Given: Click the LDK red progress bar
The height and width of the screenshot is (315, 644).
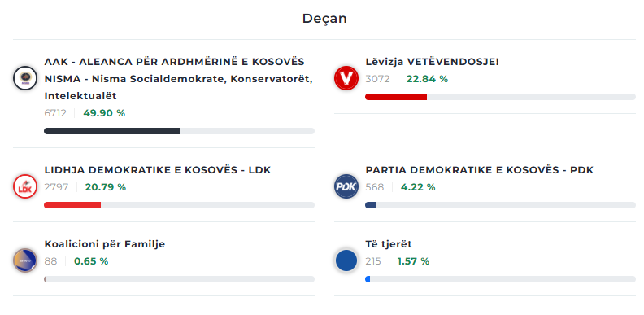Looking at the screenshot, I should click(179, 205).
